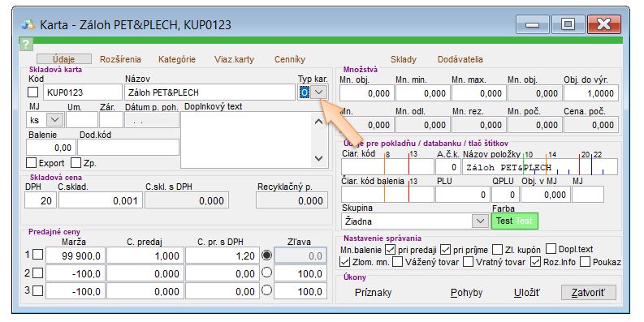Open the Cenníky tab
This screenshot has width=644, height=322.
click(290, 59)
